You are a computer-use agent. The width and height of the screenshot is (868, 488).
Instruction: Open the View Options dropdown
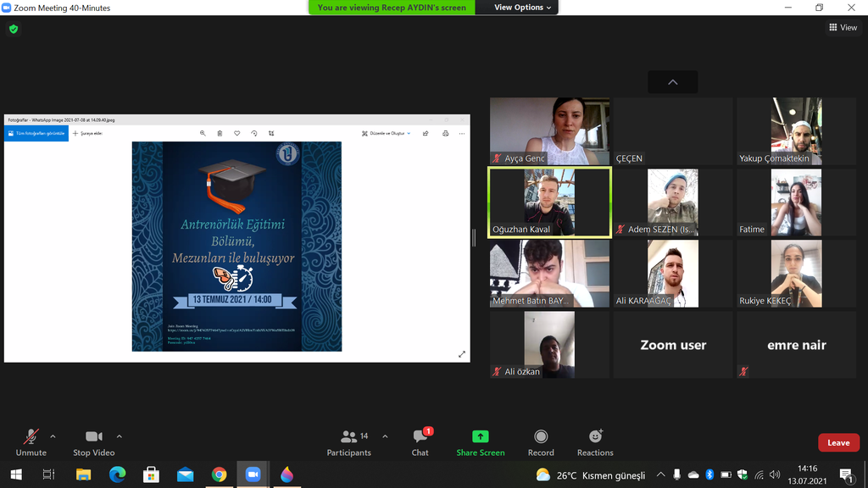click(523, 8)
